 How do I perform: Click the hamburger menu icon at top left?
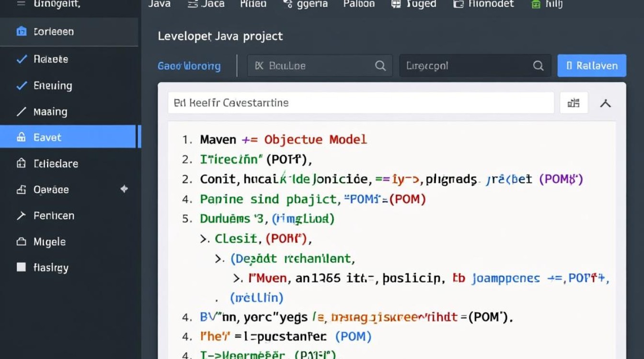click(21, 4)
